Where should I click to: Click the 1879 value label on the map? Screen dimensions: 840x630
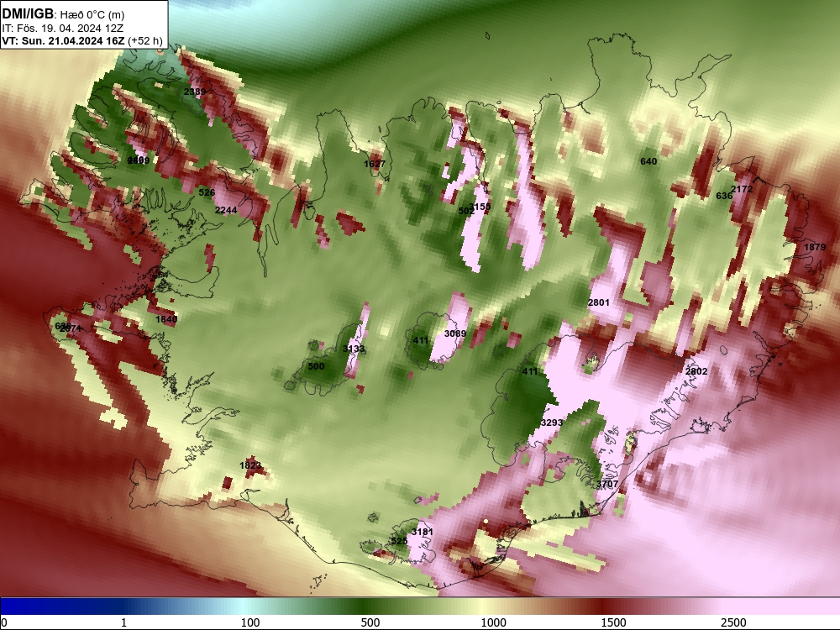coord(815,247)
